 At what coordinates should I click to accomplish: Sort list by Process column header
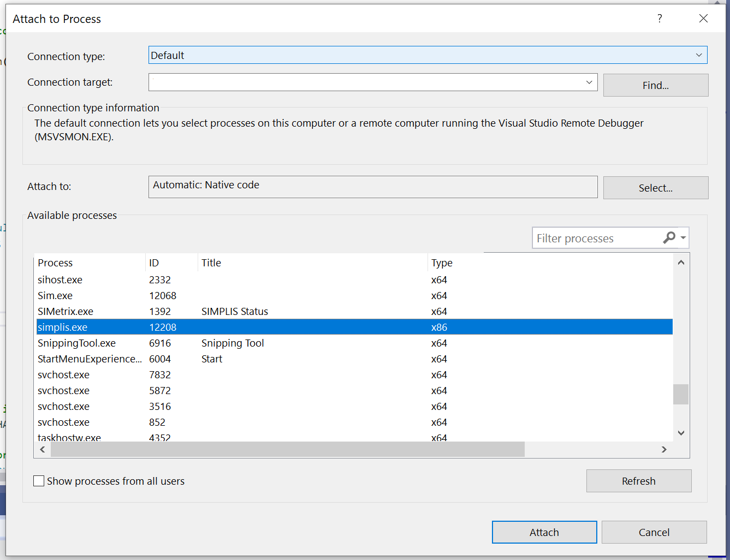point(55,263)
